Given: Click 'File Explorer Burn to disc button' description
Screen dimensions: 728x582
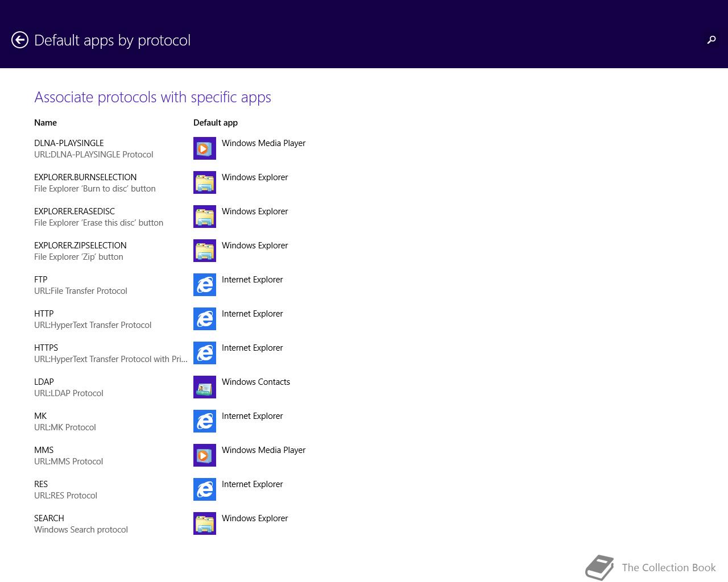Looking at the screenshot, I should [x=95, y=189].
